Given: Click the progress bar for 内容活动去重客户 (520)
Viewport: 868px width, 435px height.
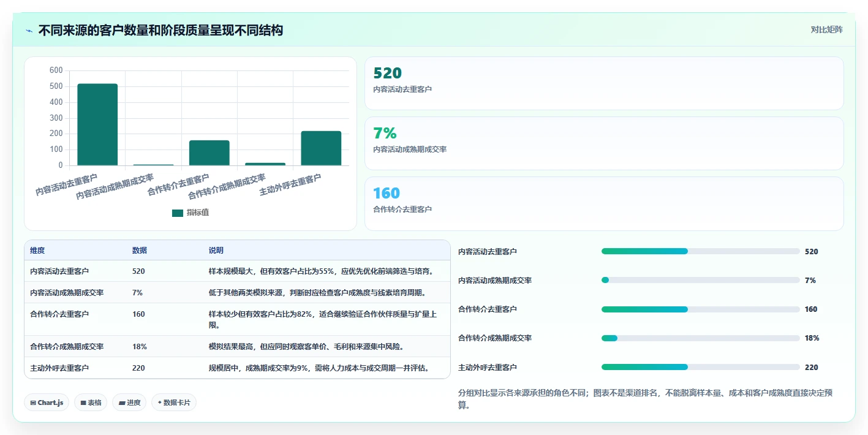Looking at the screenshot, I should pyautogui.click(x=701, y=251).
